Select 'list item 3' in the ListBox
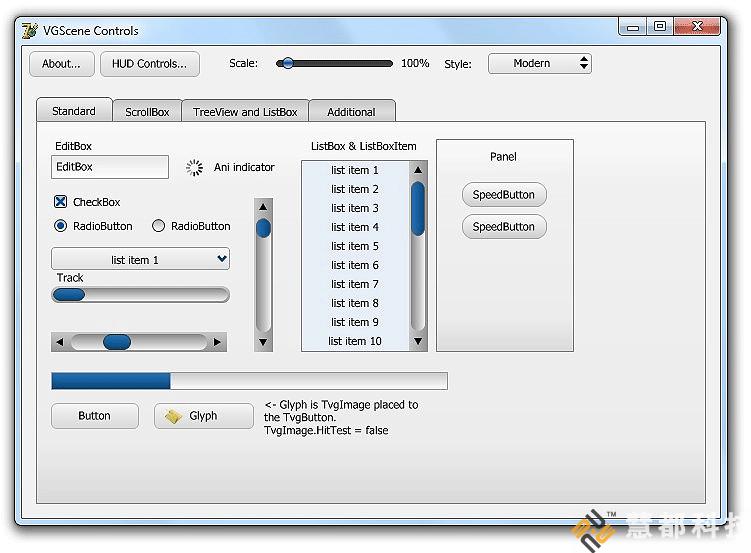This screenshot has height=553, width=751. click(355, 208)
